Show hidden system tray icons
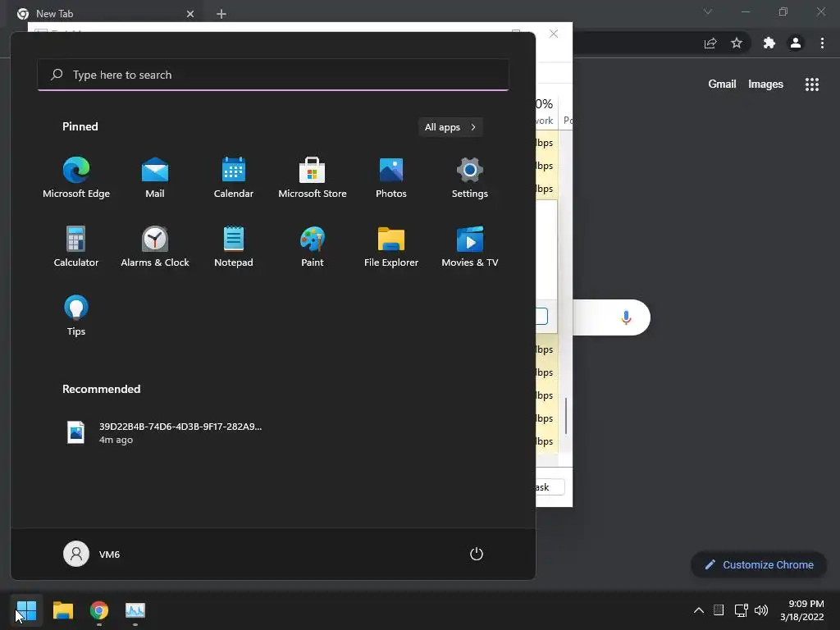This screenshot has height=630, width=840. (699, 610)
